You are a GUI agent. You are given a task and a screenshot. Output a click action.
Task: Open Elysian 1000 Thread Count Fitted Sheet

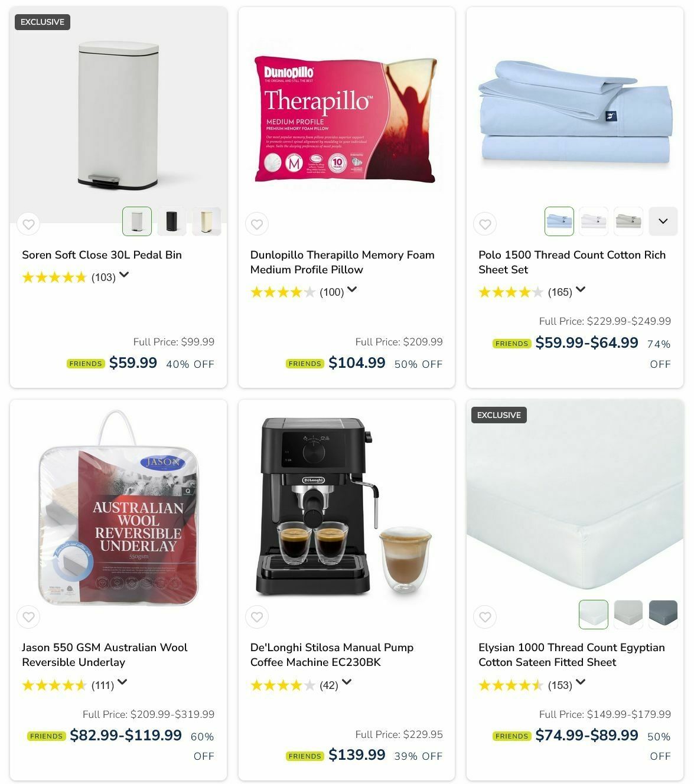pos(572,655)
